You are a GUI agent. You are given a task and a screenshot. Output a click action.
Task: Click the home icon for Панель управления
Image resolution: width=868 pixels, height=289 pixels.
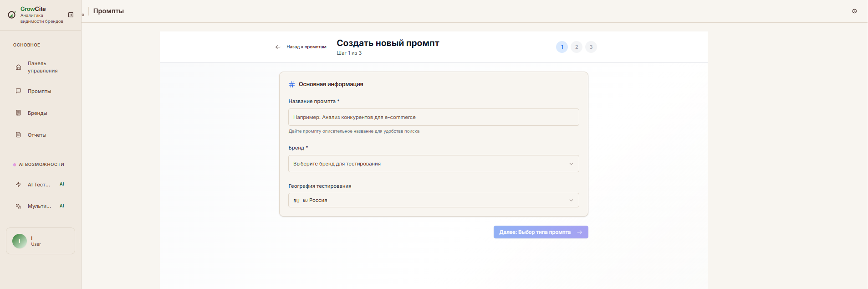pyautogui.click(x=19, y=67)
